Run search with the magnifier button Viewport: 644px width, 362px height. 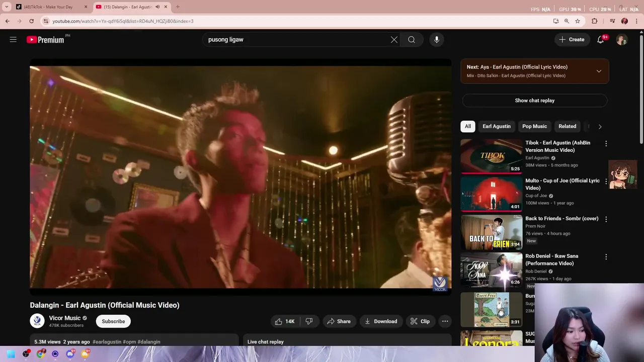[412, 40]
